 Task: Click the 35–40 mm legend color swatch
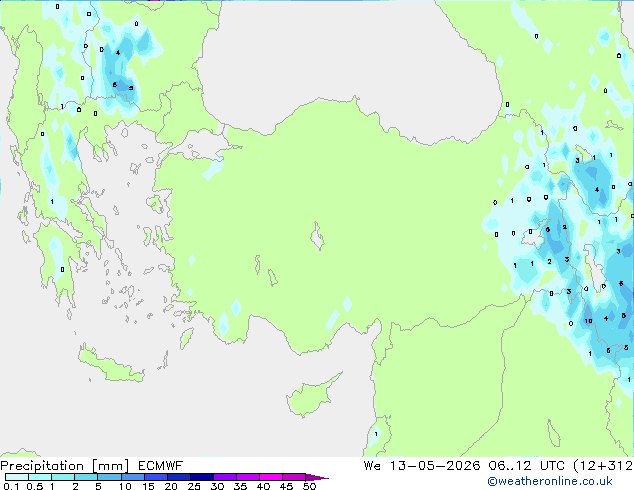[x=247, y=477]
